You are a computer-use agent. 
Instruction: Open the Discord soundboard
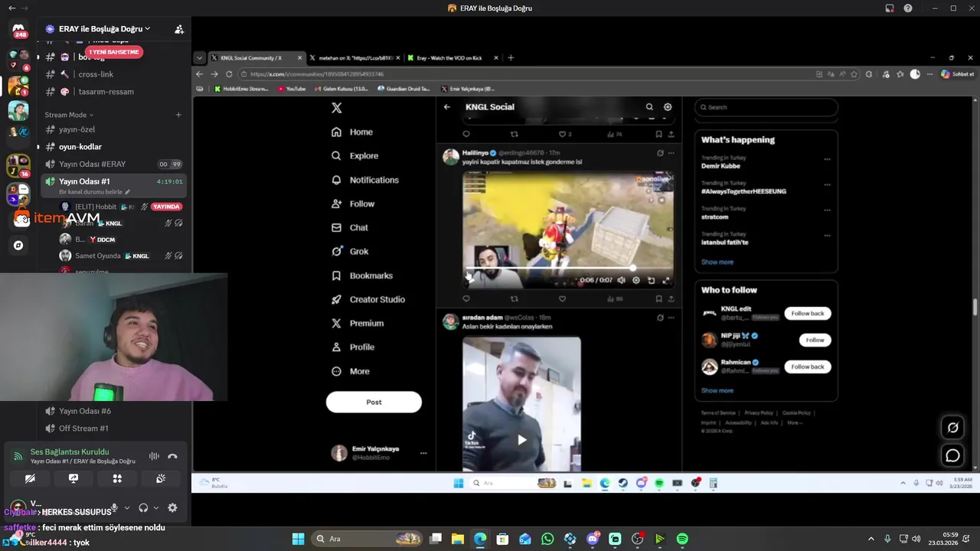pos(161,478)
